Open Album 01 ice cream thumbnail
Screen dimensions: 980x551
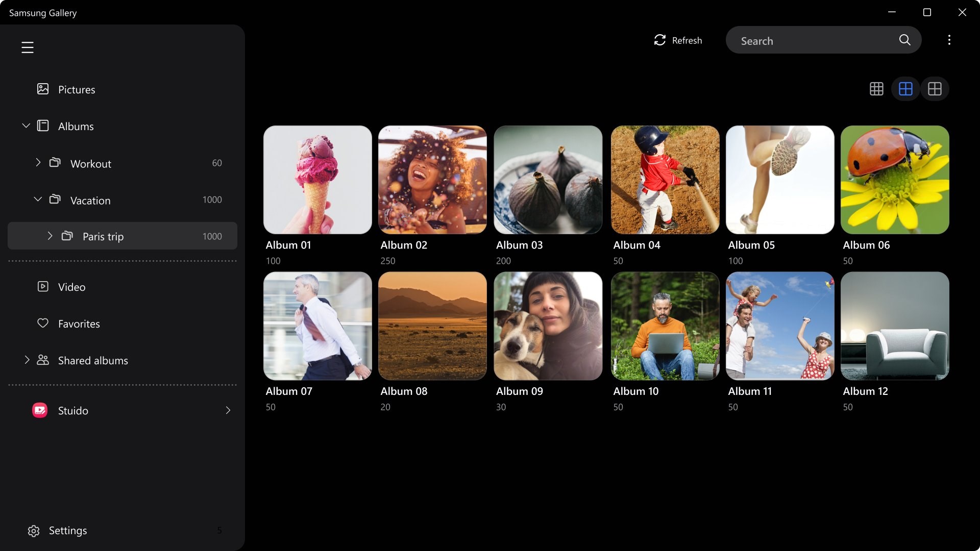tap(317, 180)
